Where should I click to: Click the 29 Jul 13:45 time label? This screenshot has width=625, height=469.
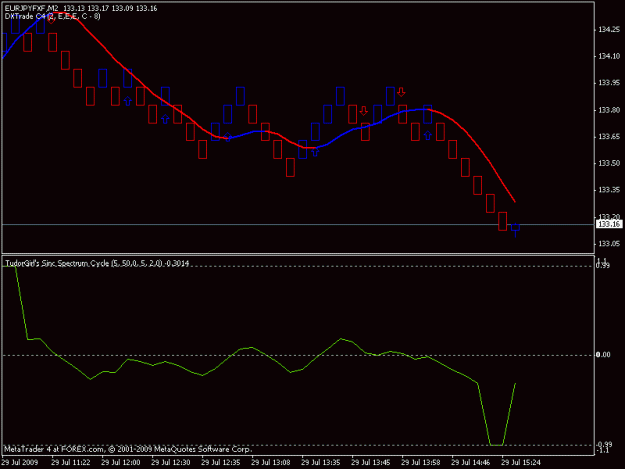point(371,463)
